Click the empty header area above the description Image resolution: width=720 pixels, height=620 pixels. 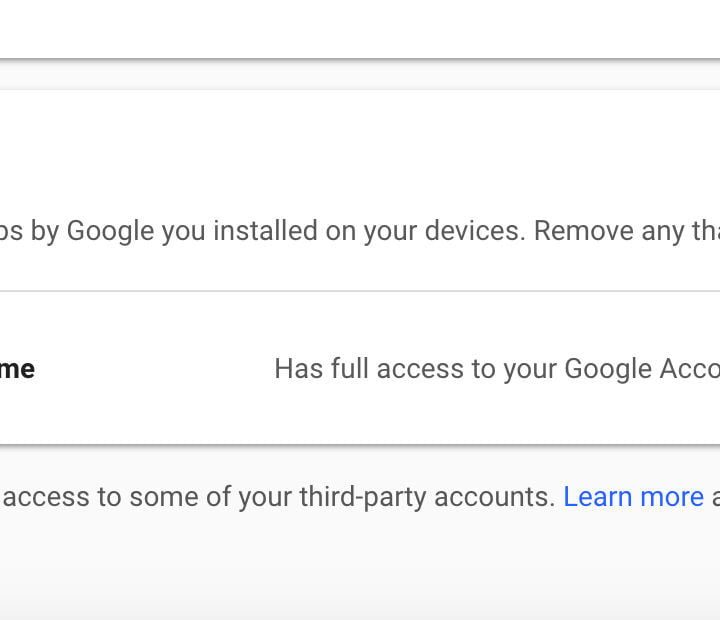click(360, 150)
